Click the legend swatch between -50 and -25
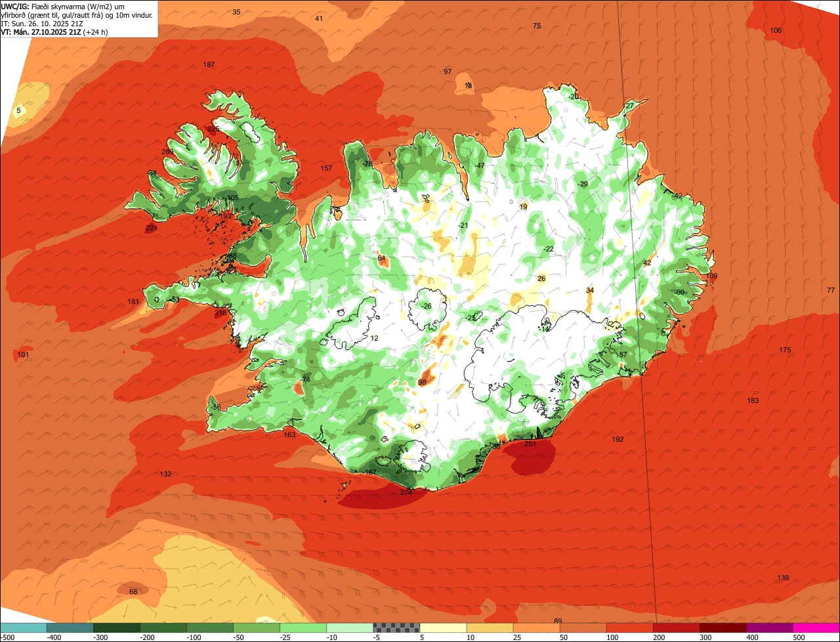Image resolution: width=840 pixels, height=642 pixels. [x=257, y=628]
